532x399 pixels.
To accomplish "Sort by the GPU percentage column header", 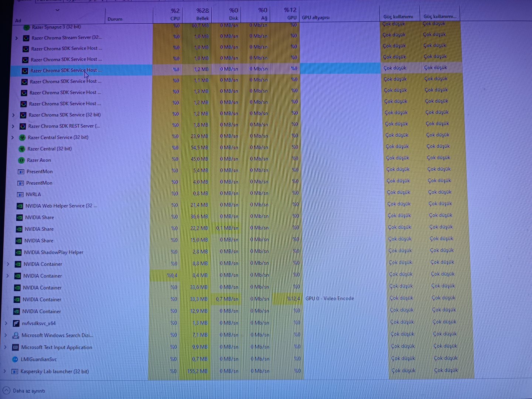I will click(284, 14).
